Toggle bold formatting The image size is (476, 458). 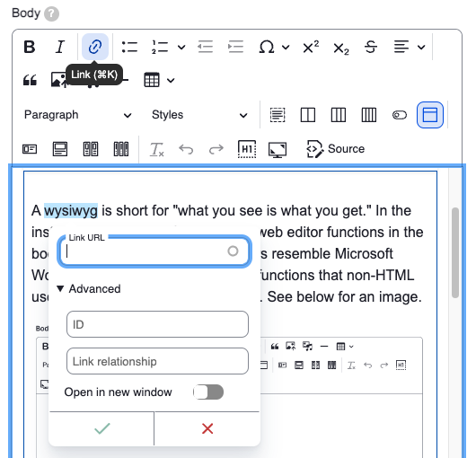coord(30,47)
